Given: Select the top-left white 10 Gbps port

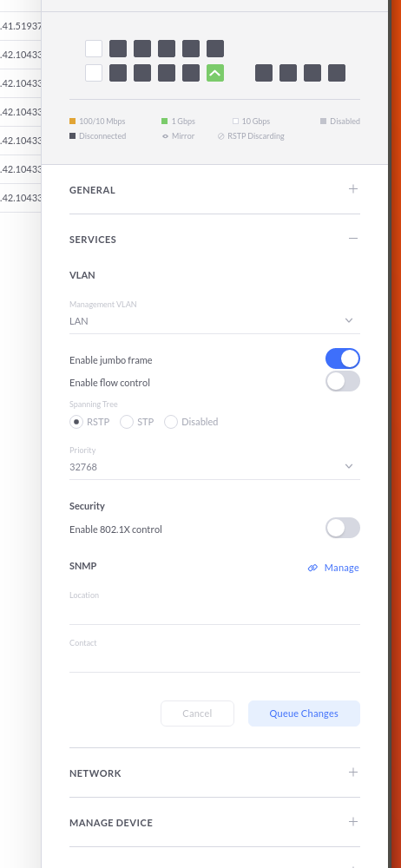Looking at the screenshot, I should pos(94,49).
